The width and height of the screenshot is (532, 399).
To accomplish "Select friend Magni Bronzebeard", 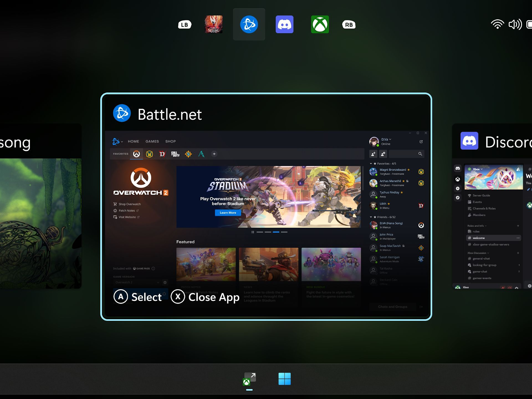I will pos(396,172).
